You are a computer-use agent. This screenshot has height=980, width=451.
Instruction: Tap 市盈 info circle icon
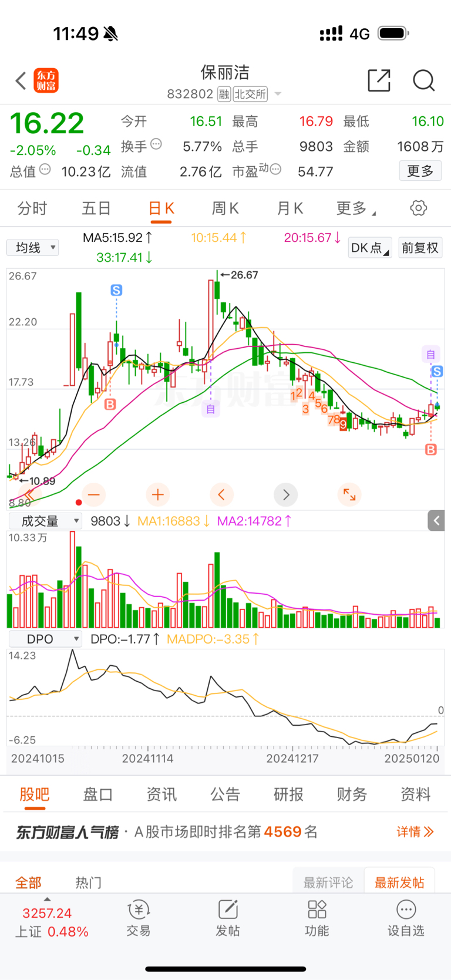pyautogui.click(x=275, y=170)
